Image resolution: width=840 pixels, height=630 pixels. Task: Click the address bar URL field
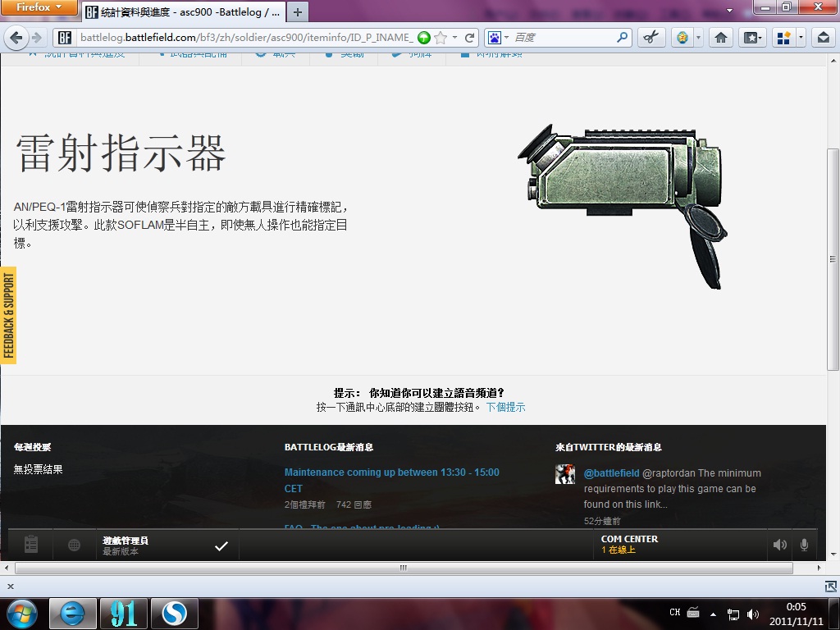pyautogui.click(x=246, y=38)
